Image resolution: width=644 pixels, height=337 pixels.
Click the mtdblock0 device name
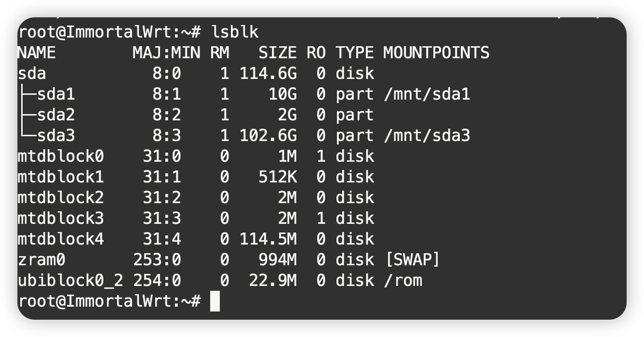[61, 156]
